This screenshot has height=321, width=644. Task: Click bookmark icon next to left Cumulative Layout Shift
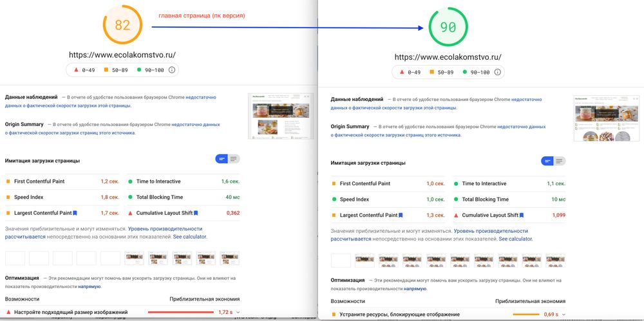click(x=196, y=213)
